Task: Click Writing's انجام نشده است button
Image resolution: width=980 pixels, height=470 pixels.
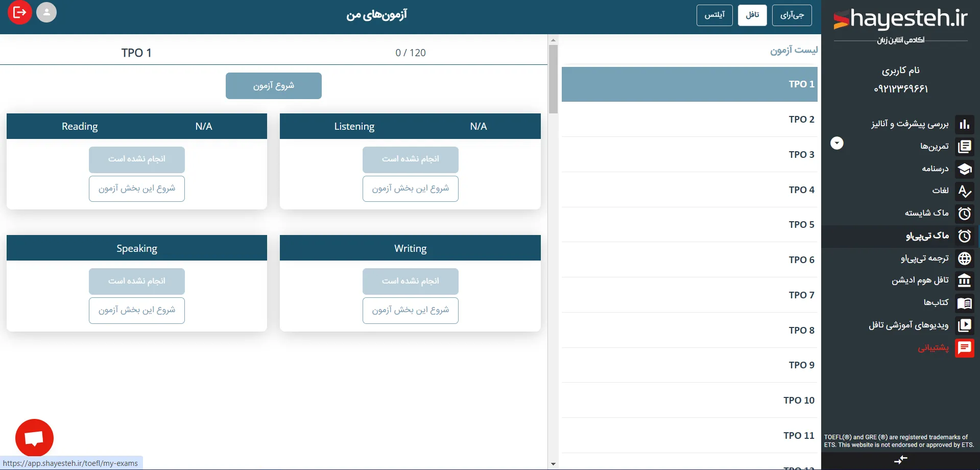Action: (411, 281)
